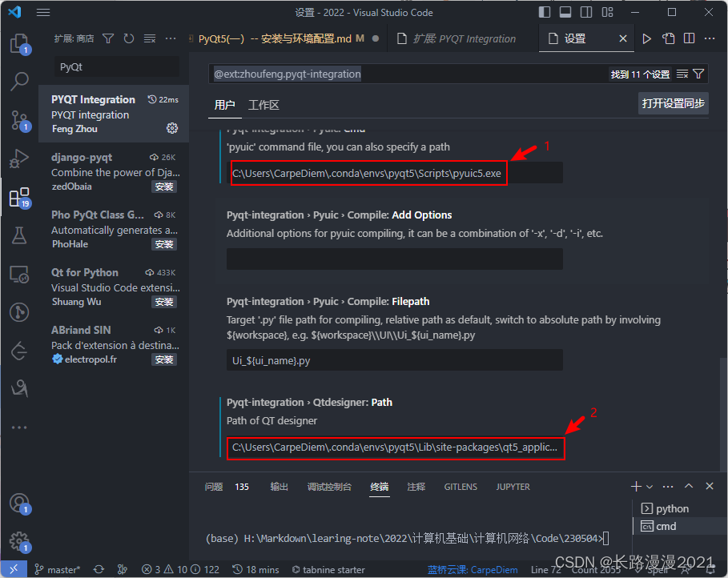Edit the Qtdesigner Path input field
The image size is (728, 578).
pyautogui.click(x=395, y=448)
